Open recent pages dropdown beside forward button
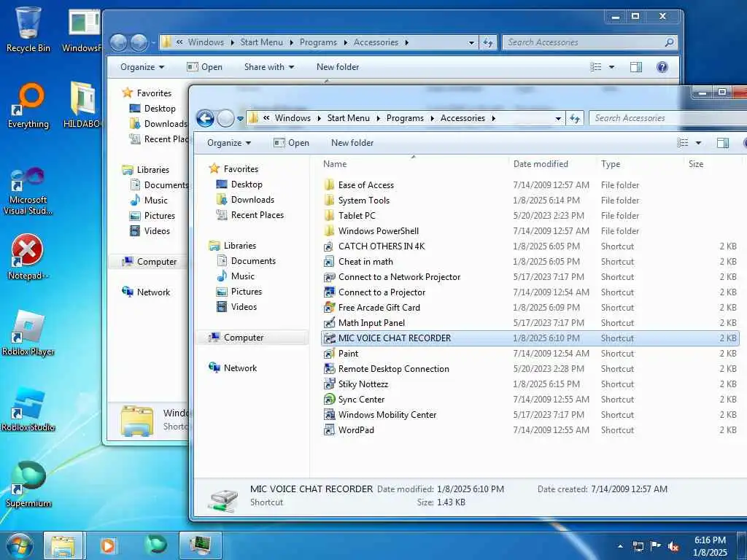The image size is (747, 560). [240, 119]
